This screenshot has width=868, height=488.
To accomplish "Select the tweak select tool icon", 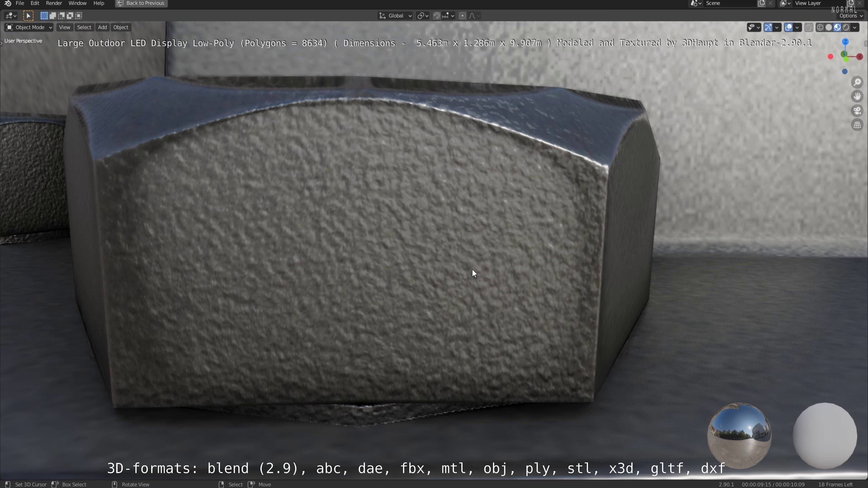I will 28,16.
